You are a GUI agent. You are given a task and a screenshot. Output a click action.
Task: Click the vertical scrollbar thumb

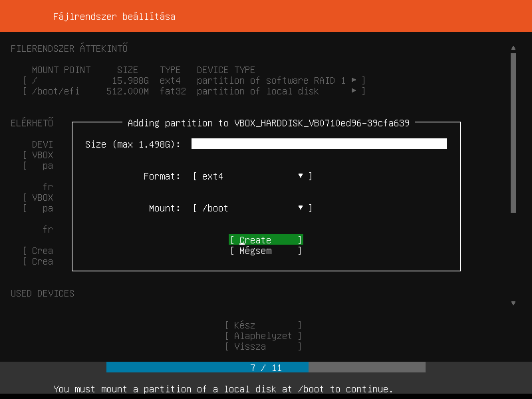(x=513, y=133)
